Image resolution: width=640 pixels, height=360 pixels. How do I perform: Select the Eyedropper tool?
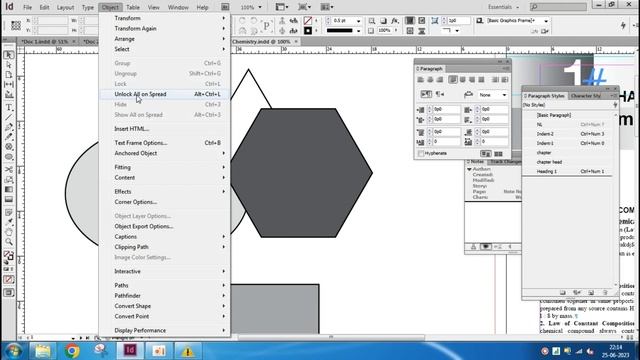coord(9,222)
